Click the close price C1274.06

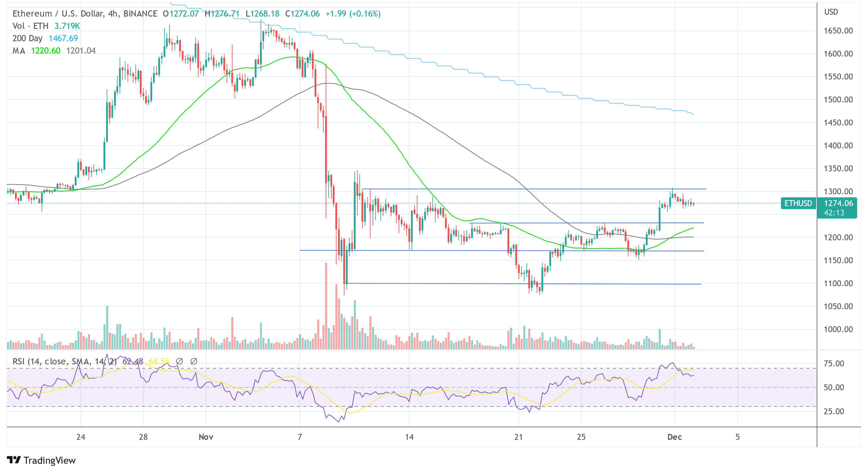(302, 13)
